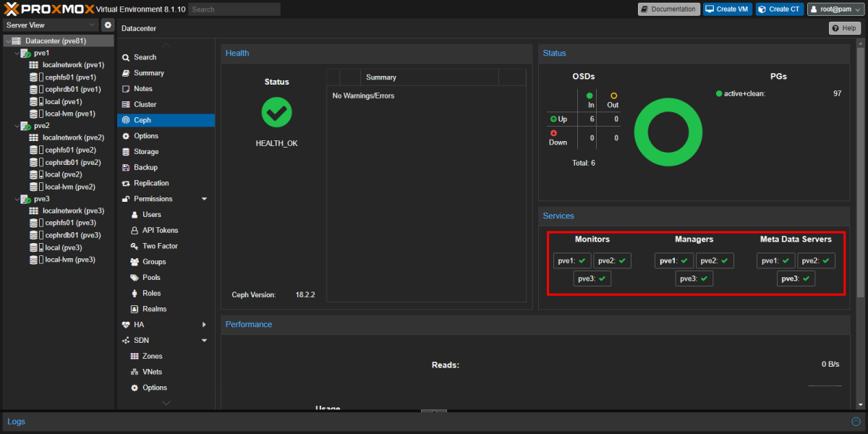Expand the HA submenu arrow

coord(204,325)
